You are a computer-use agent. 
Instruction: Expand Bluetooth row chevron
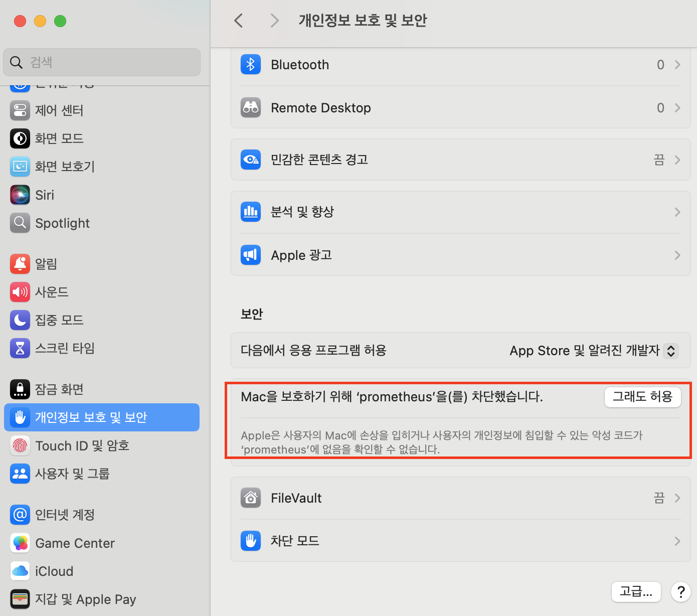pyautogui.click(x=677, y=65)
